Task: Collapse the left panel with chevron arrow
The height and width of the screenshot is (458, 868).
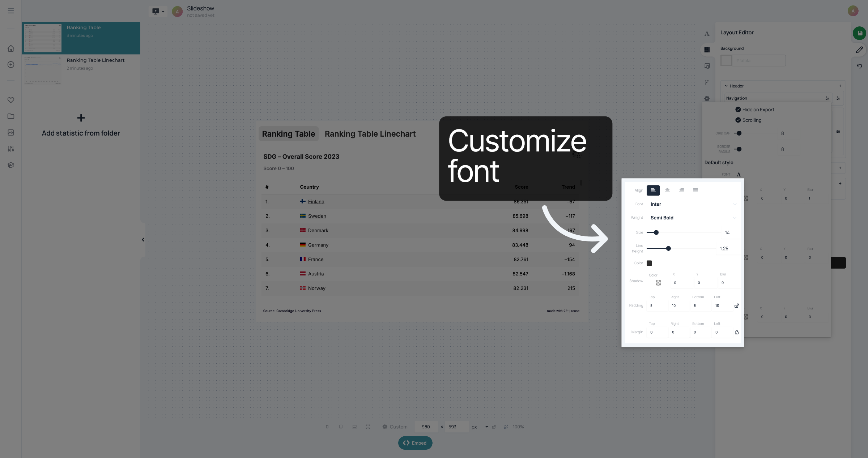Action: [143, 240]
